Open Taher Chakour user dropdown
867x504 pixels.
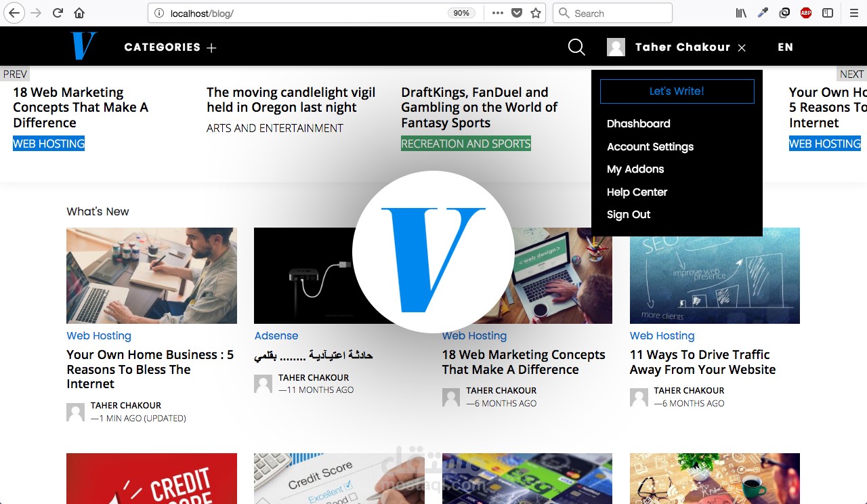click(683, 47)
